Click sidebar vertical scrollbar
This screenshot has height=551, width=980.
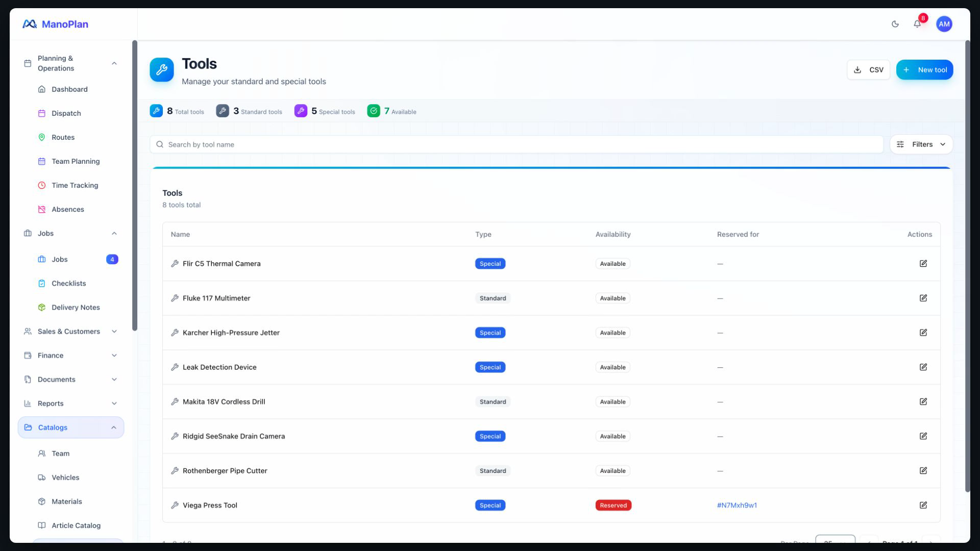click(135, 185)
